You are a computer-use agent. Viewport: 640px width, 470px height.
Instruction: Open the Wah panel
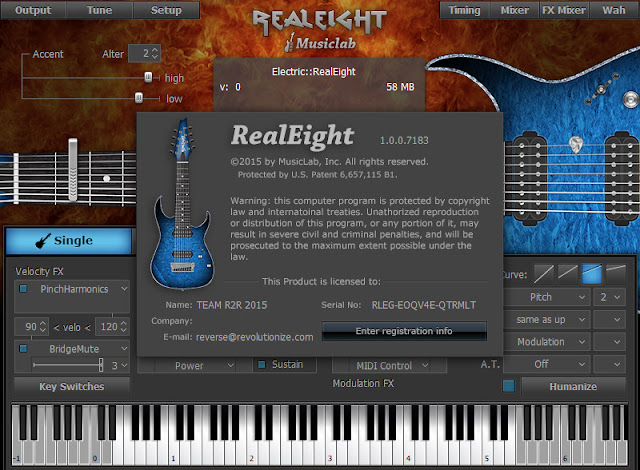(614, 10)
